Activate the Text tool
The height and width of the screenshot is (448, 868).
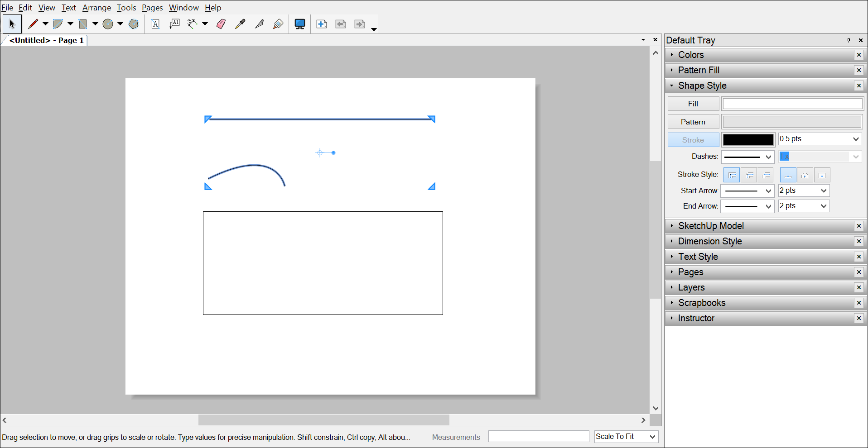click(x=155, y=24)
